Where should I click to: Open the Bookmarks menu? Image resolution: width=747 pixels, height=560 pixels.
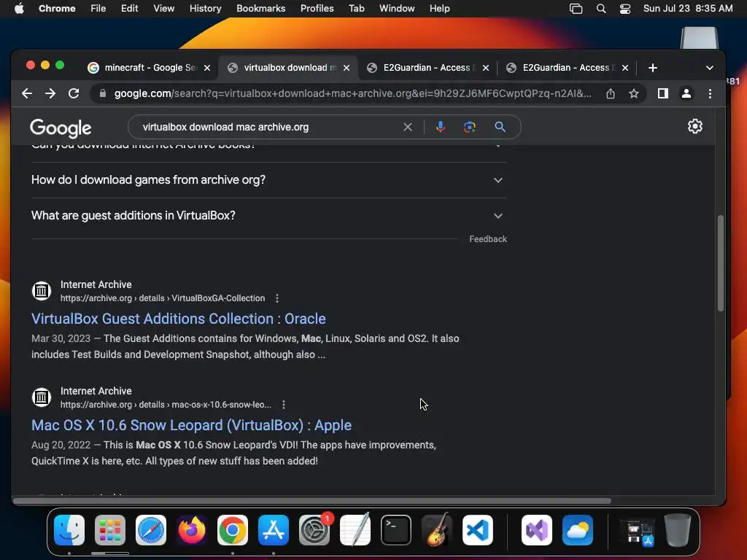[x=260, y=9]
